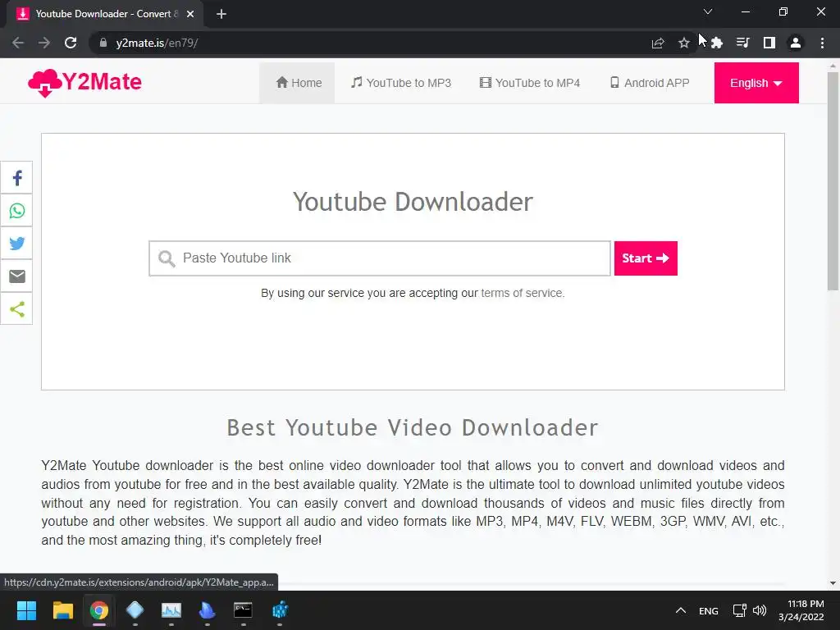Viewport: 840px width, 630px height.
Task: Click the browser forward arrow
Action: 44,43
